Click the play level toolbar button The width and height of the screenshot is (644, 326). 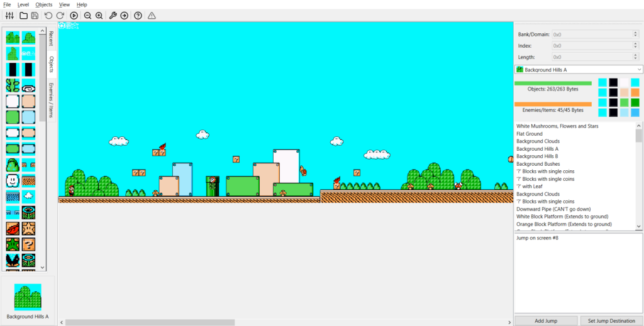tap(74, 15)
